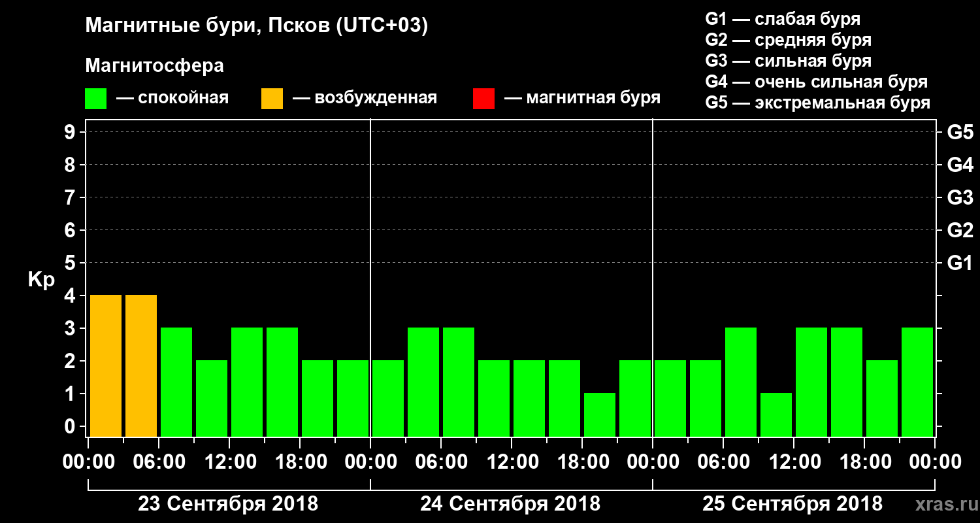This screenshot has width=980, height=523.
Task: Select the line 'G1 — слабая буря'
Action: (783, 19)
